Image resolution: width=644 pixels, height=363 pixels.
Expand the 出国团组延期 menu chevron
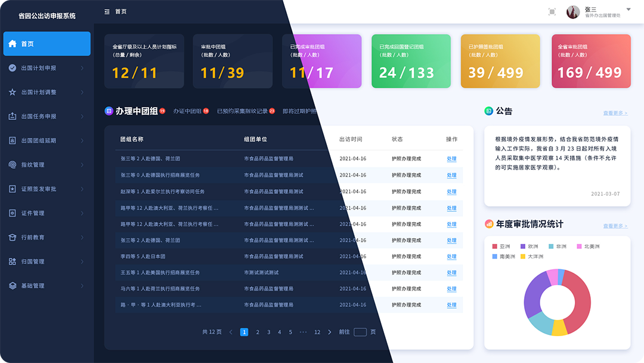pyautogui.click(x=82, y=141)
